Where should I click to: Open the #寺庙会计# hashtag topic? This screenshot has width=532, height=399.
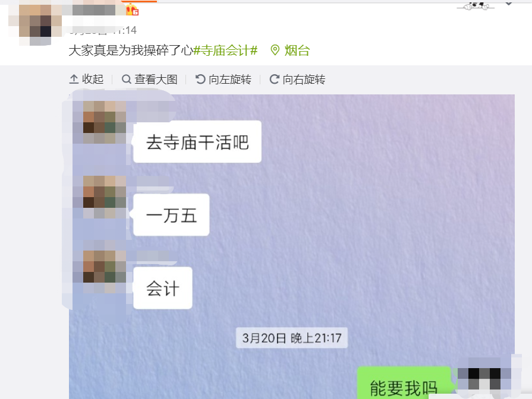[225, 50]
